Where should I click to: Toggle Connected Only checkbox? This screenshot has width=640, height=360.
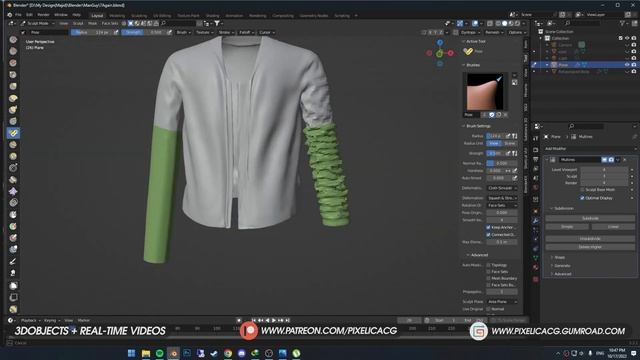488,235
